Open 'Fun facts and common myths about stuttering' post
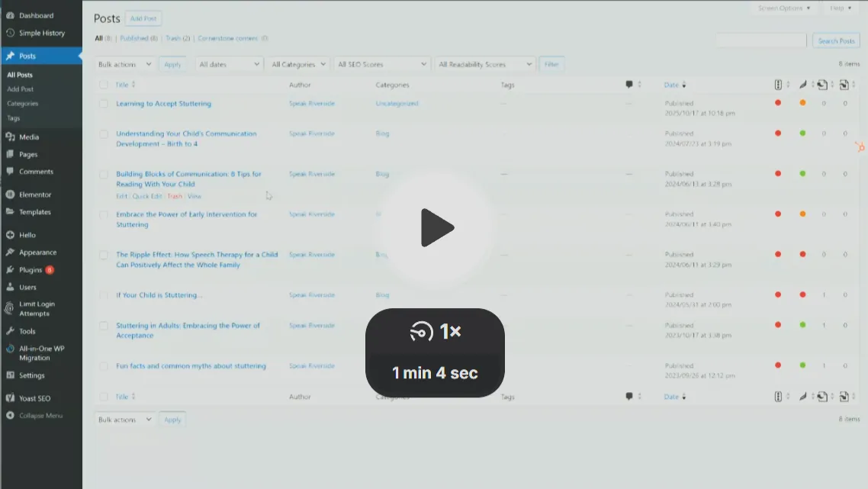The width and height of the screenshot is (868, 489). click(x=191, y=366)
